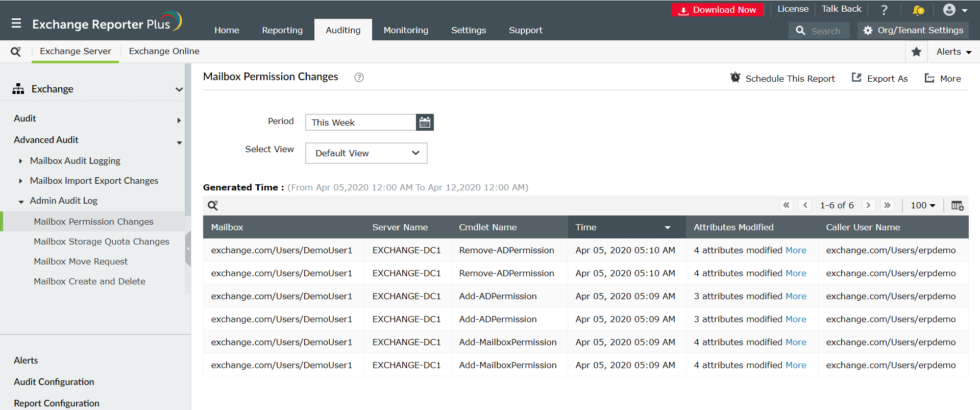Select the Exchange Online tab
This screenshot has height=410, width=980.
tap(164, 51)
